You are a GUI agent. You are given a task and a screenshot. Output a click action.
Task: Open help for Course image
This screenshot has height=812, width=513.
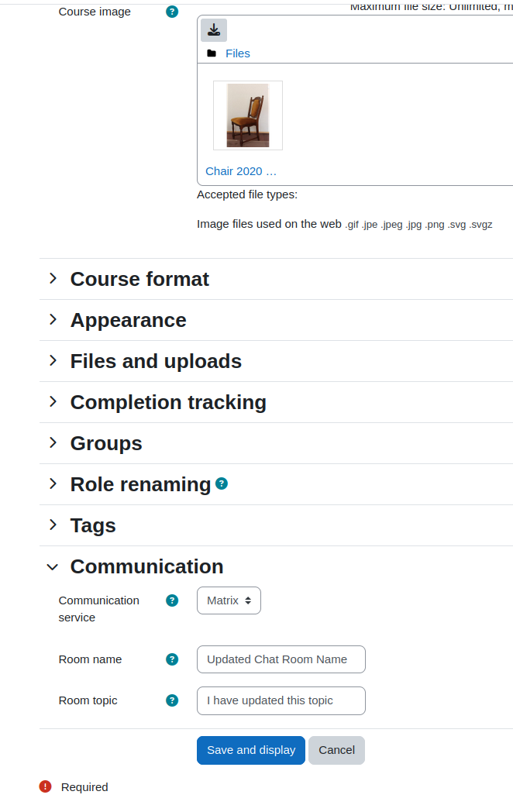(172, 12)
